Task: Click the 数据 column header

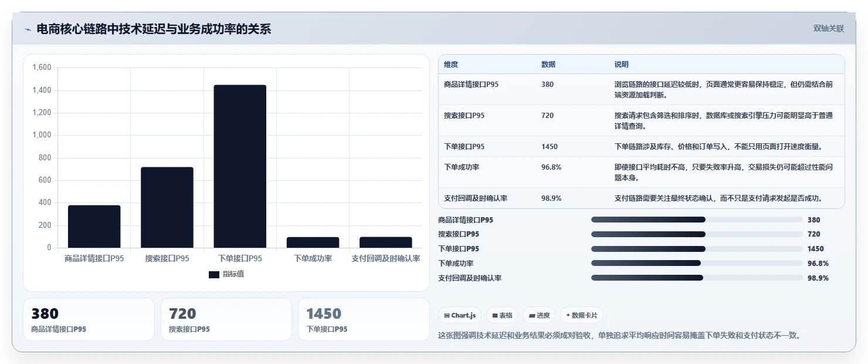Action: pos(548,64)
